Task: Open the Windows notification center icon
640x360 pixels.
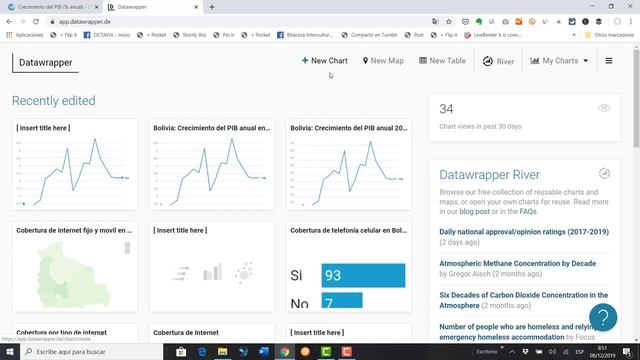Action: [x=627, y=351]
